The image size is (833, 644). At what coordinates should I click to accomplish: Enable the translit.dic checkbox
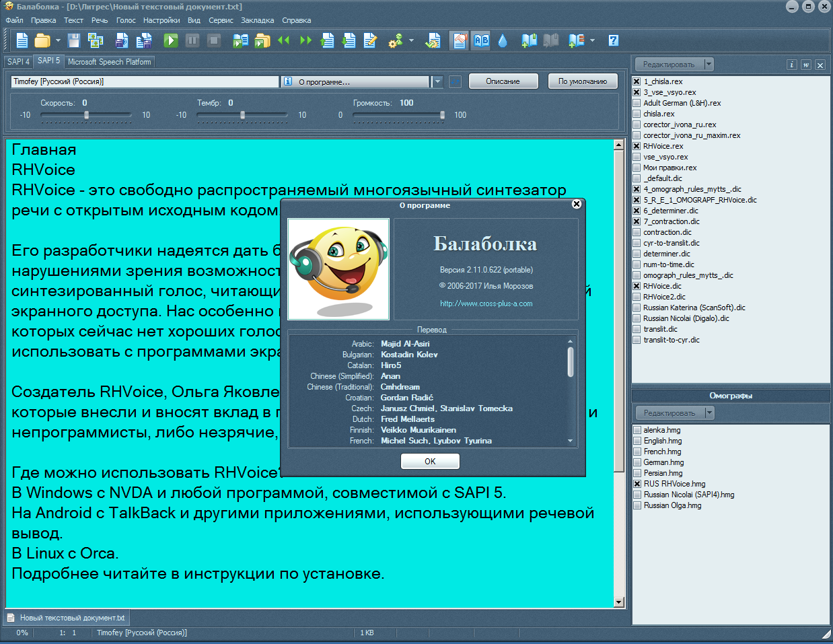coord(637,329)
